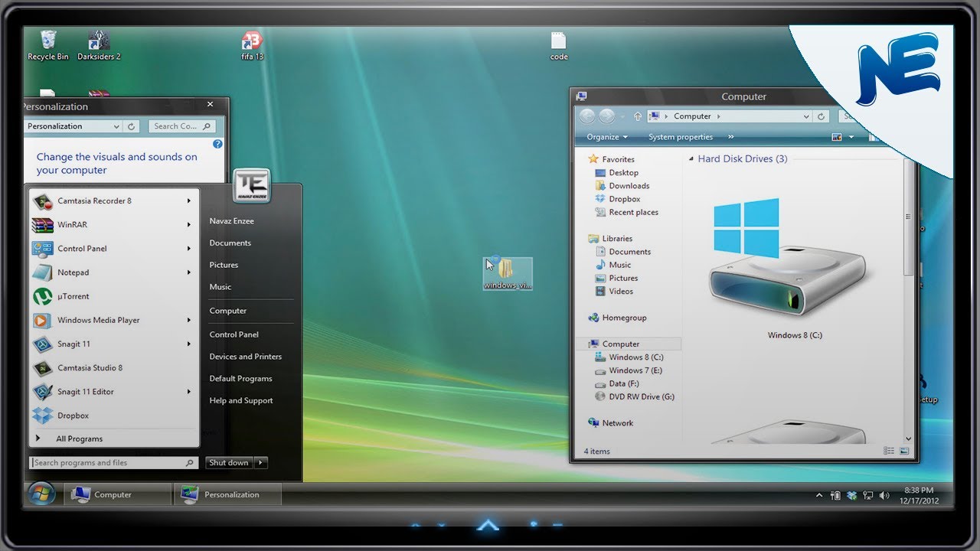Select the windows_vi... folder on the desktop

[508, 273]
